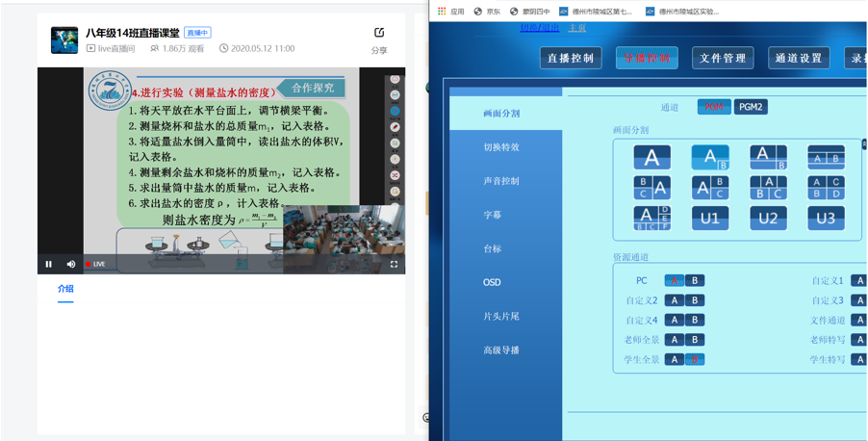Assign 学生全景 source to channel A
The image size is (868, 441).
[x=674, y=359]
